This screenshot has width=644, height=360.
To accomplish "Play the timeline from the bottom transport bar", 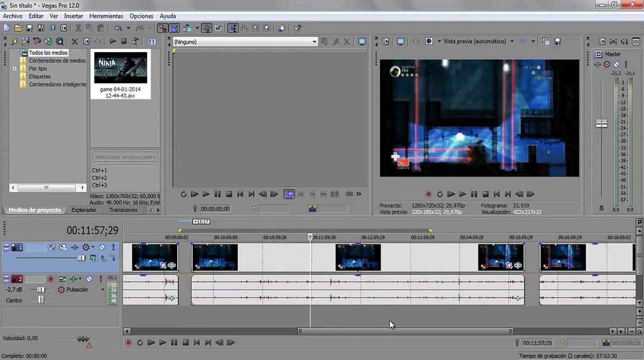I will [163, 342].
